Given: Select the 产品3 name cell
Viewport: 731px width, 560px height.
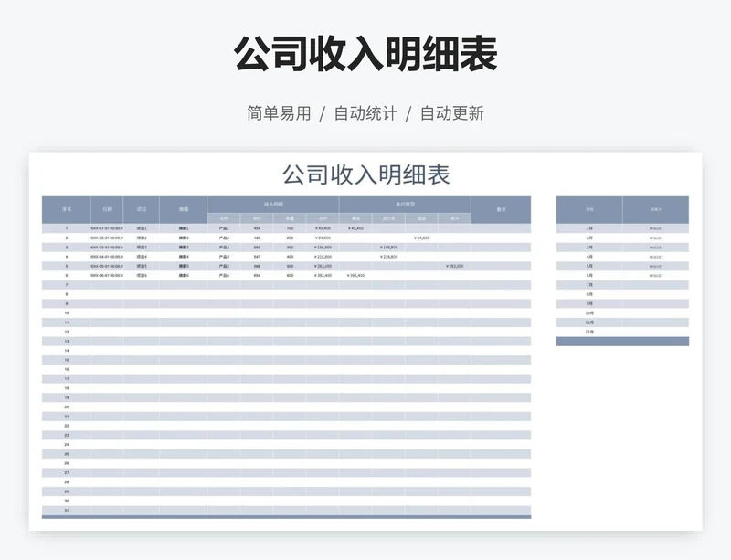Looking at the screenshot, I should point(224,248).
